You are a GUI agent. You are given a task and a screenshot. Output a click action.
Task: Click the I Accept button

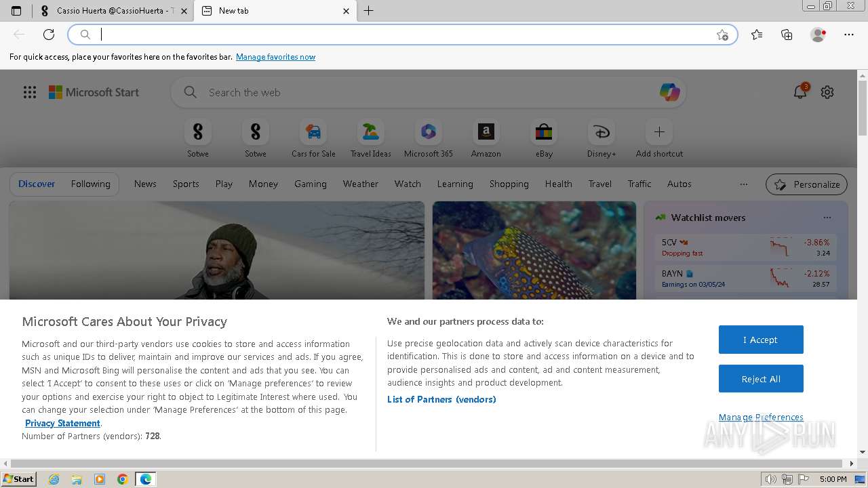pyautogui.click(x=761, y=340)
